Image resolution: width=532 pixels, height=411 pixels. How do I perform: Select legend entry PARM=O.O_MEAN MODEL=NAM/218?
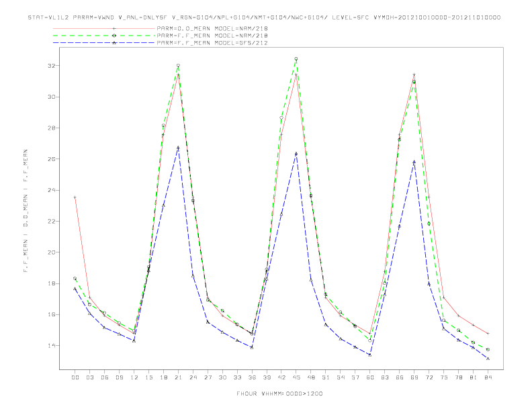212,28
